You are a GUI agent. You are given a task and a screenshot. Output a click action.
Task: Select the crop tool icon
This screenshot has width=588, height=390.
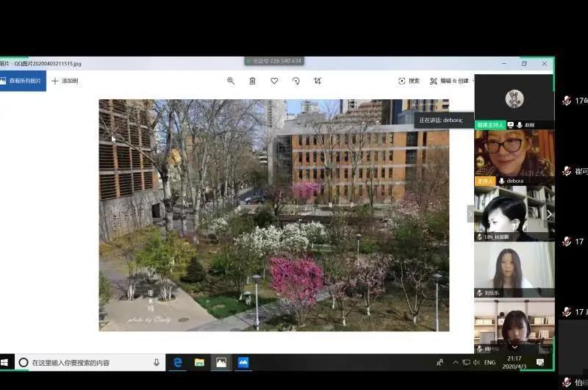[318, 81]
